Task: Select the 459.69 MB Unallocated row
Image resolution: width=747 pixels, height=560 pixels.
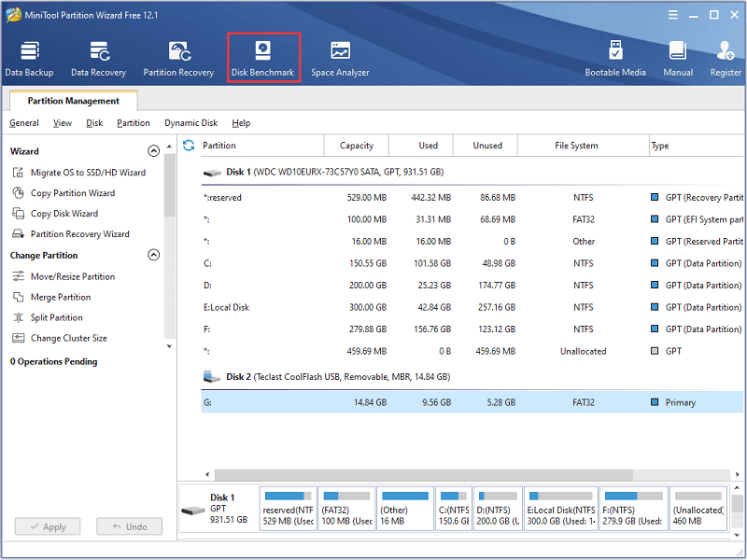Action: (x=472, y=351)
